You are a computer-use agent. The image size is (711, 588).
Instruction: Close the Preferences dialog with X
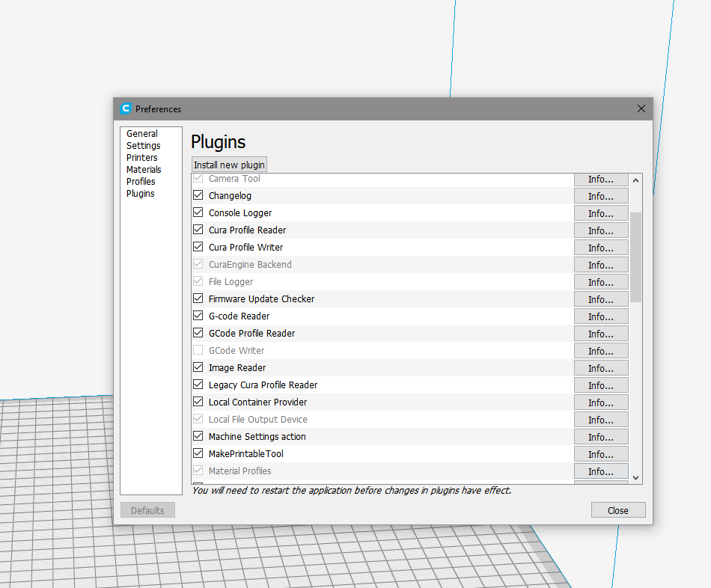641,108
